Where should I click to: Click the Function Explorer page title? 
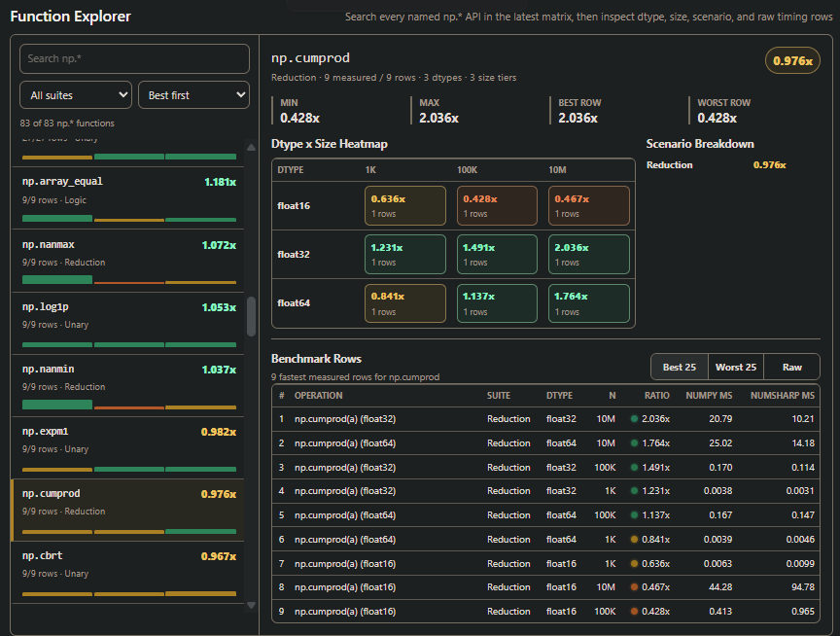click(70, 17)
